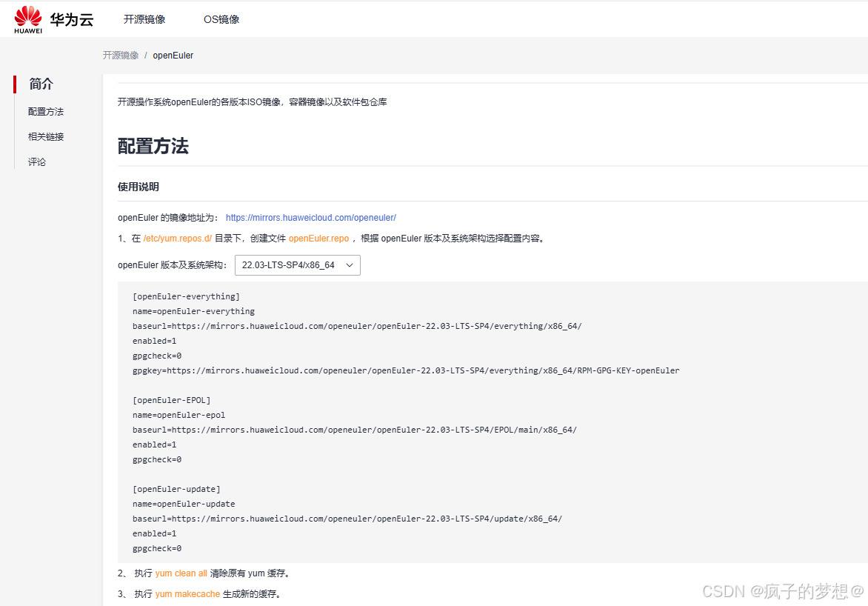
Task: Click the Huawei Cloud logo
Action: click(54, 19)
